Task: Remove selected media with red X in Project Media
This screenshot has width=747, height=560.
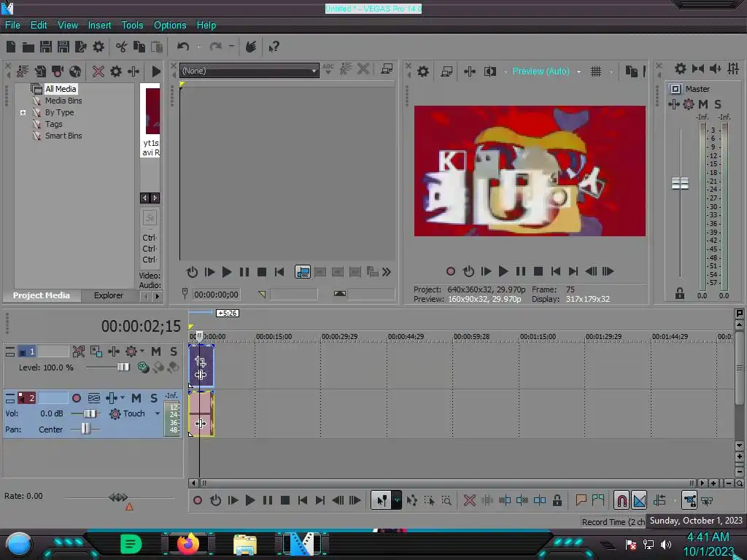Action: 98,71
